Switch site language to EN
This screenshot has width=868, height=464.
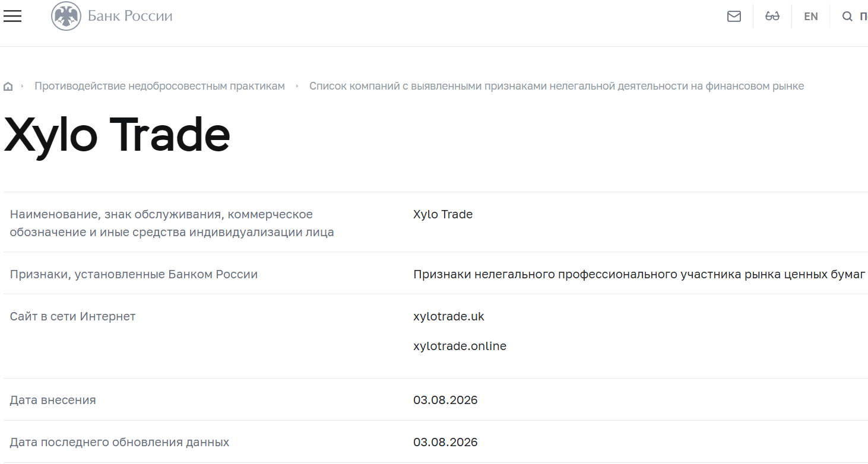(811, 17)
